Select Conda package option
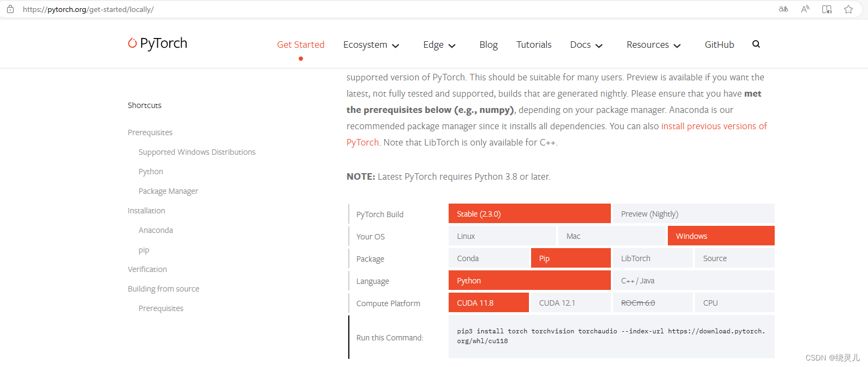 (489, 258)
